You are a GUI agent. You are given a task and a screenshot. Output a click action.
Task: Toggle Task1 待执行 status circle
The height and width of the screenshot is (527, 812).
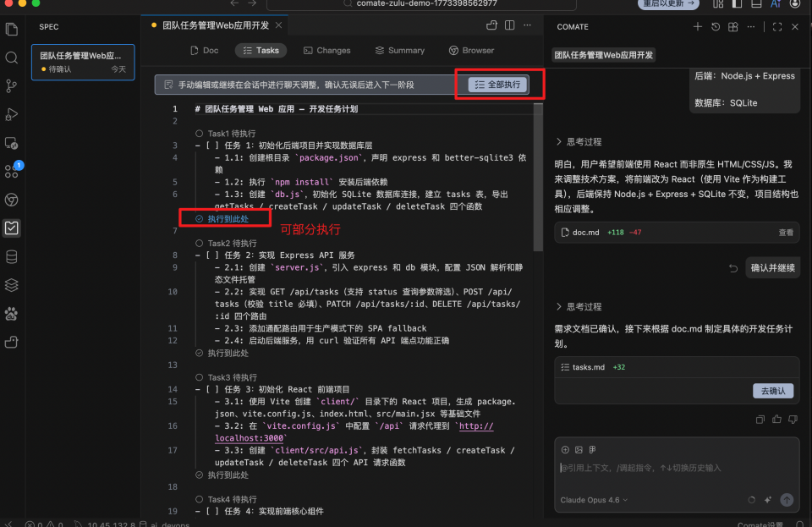pyautogui.click(x=199, y=133)
